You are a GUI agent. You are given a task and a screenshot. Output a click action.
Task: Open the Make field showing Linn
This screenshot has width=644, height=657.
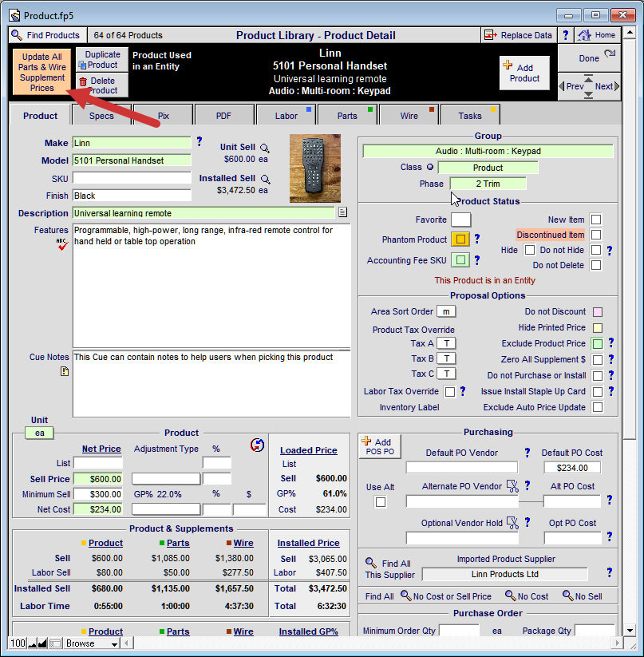(x=132, y=143)
